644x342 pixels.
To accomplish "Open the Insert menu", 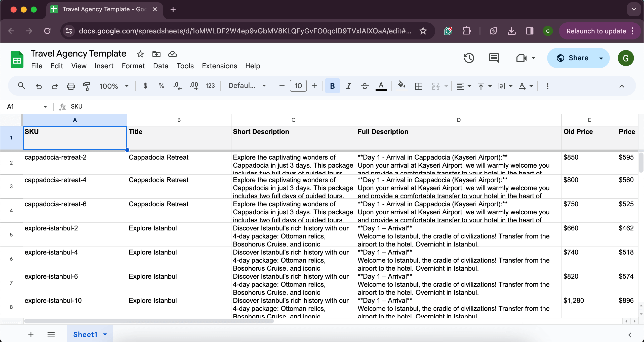I will 104,66.
